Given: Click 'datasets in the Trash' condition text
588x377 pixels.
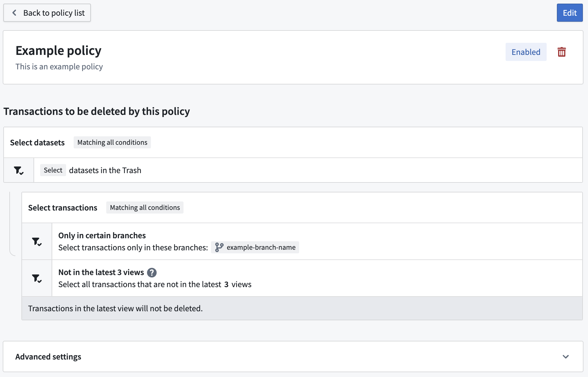Looking at the screenshot, I should click(x=105, y=170).
